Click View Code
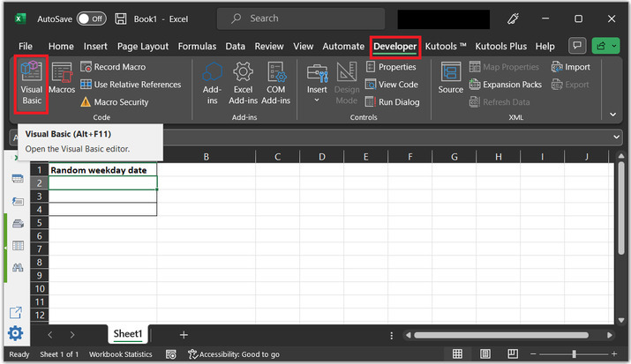Screen dimensions: 631x364 pyautogui.click(x=392, y=85)
